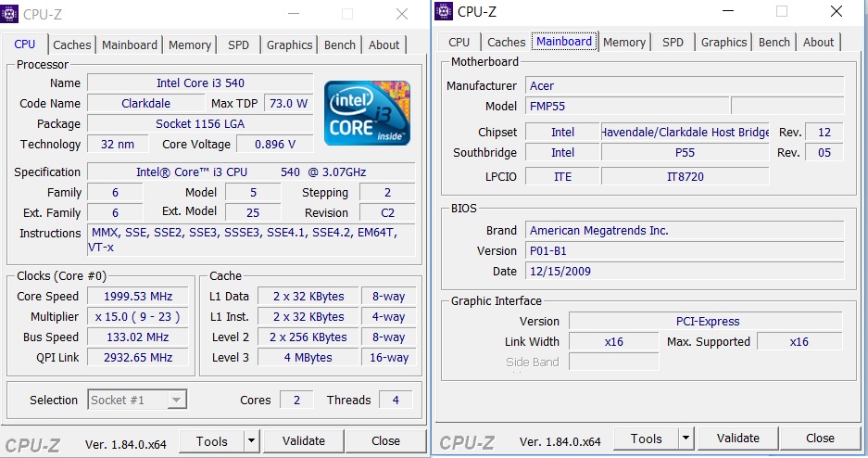Click the LPCIO value 'IT8720'
Screen dimensions: 868x458
[x=686, y=177]
